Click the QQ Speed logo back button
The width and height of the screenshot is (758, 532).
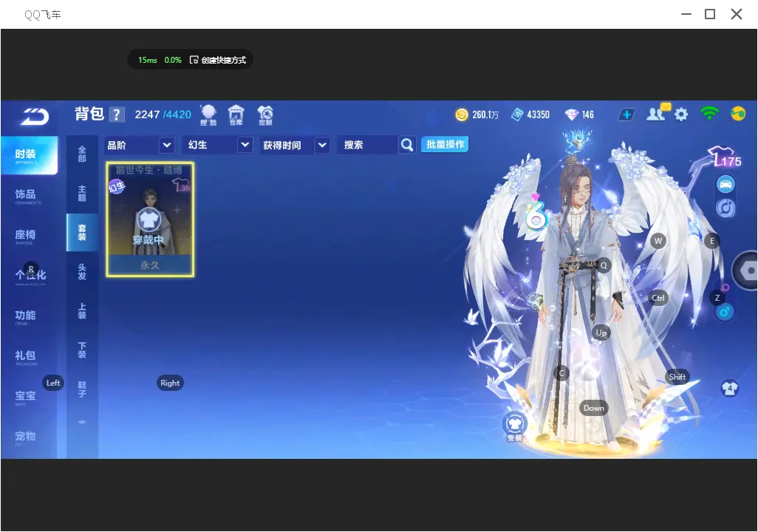point(34,116)
